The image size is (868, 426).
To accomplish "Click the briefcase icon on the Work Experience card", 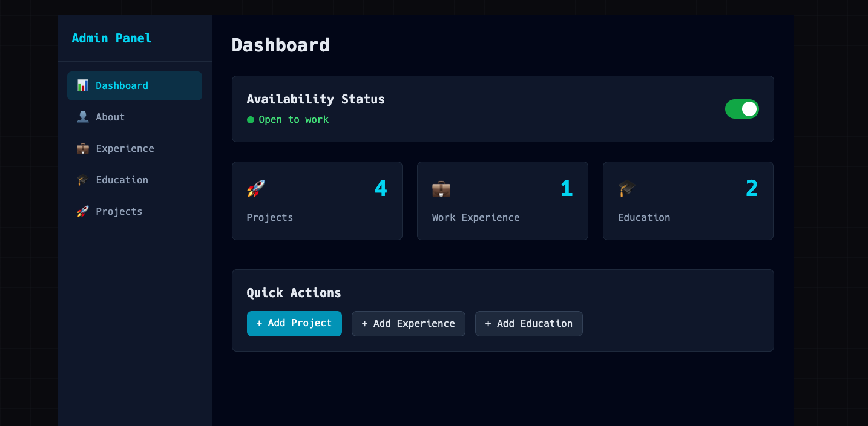I will pyautogui.click(x=441, y=189).
